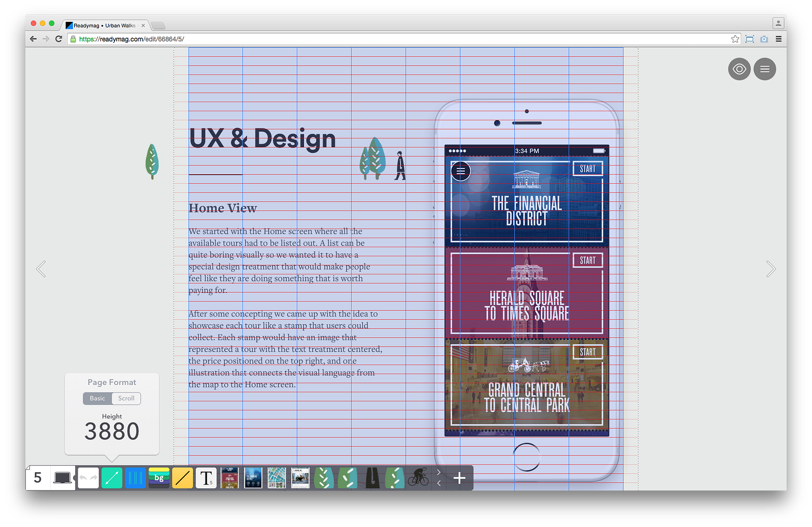Show next widgets with the upper chevron
The width and height of the screenshot is (812, 527).
[x=438, y=472]
